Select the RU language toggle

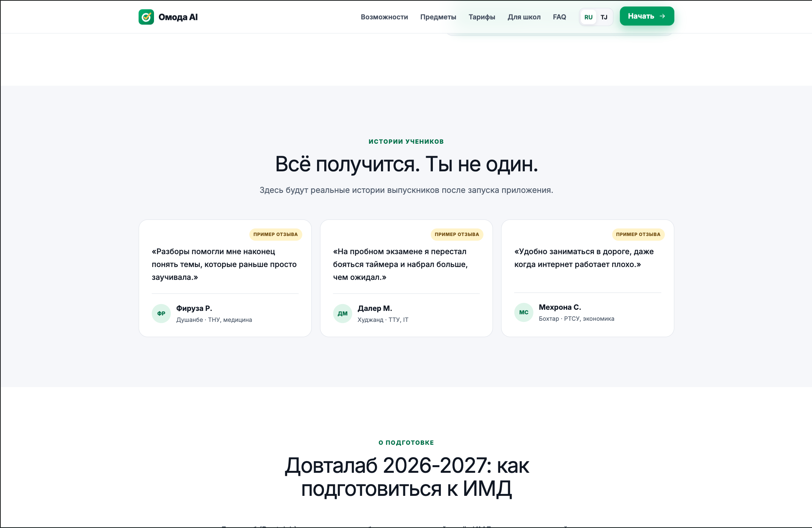click(x=588, y=17)
